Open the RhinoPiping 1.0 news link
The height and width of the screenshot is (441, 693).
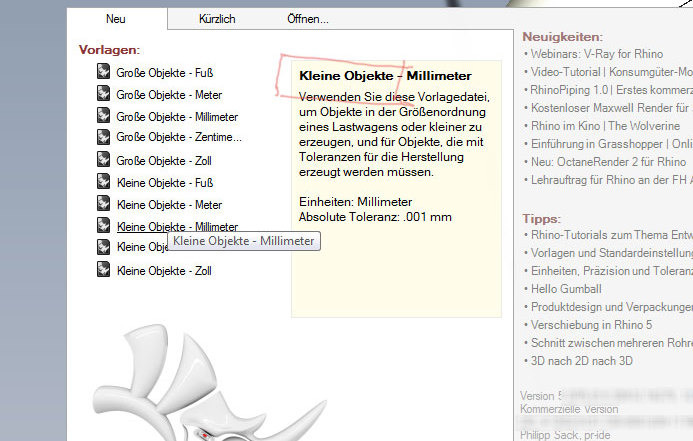[611, 90]
